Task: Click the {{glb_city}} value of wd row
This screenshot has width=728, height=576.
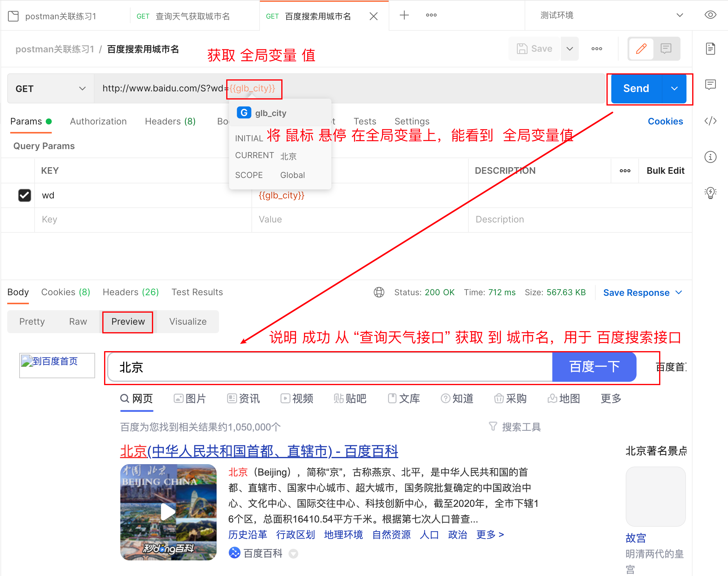Action: click(282, 195)
